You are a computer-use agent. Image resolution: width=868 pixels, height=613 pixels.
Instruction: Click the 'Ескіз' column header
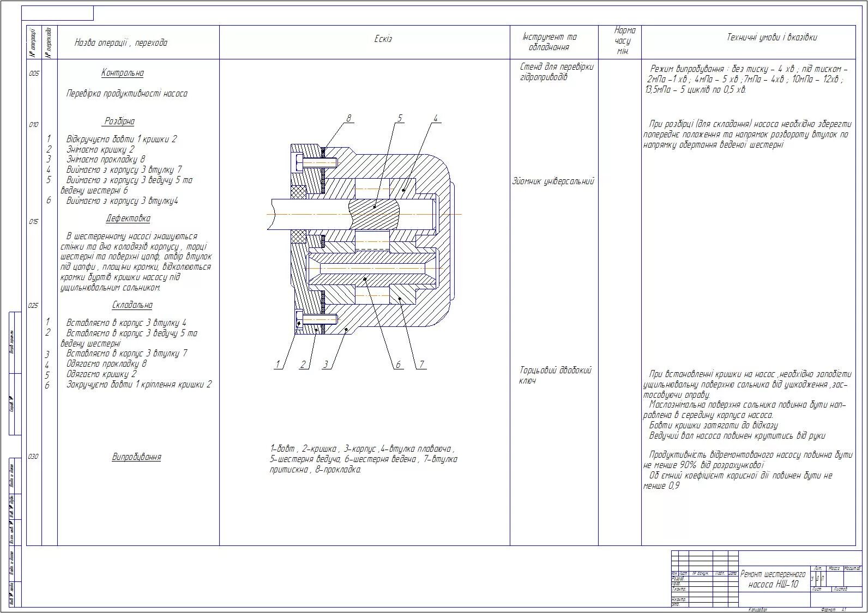click(383, 39)
